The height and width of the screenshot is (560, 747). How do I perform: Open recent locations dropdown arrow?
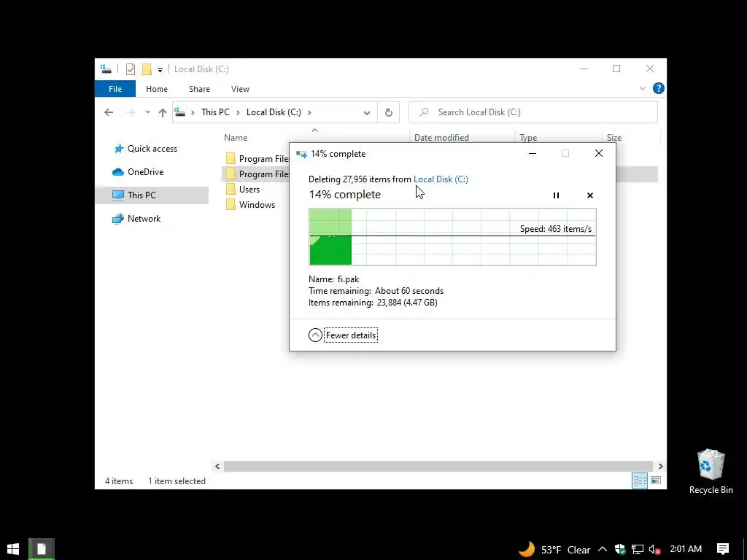pos(147,112)
